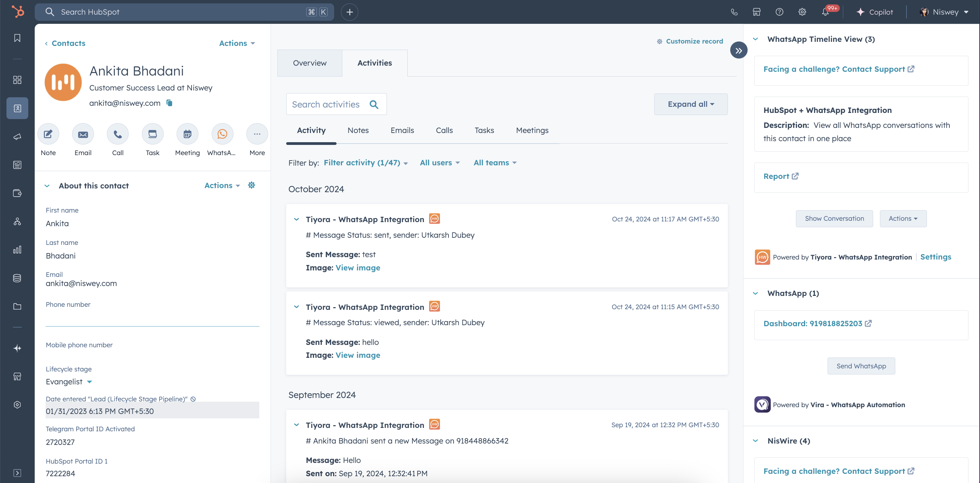Open bookmarks in left sidebar
The height and width of the screenshot is (483, 980).
[x=17, y=38]
